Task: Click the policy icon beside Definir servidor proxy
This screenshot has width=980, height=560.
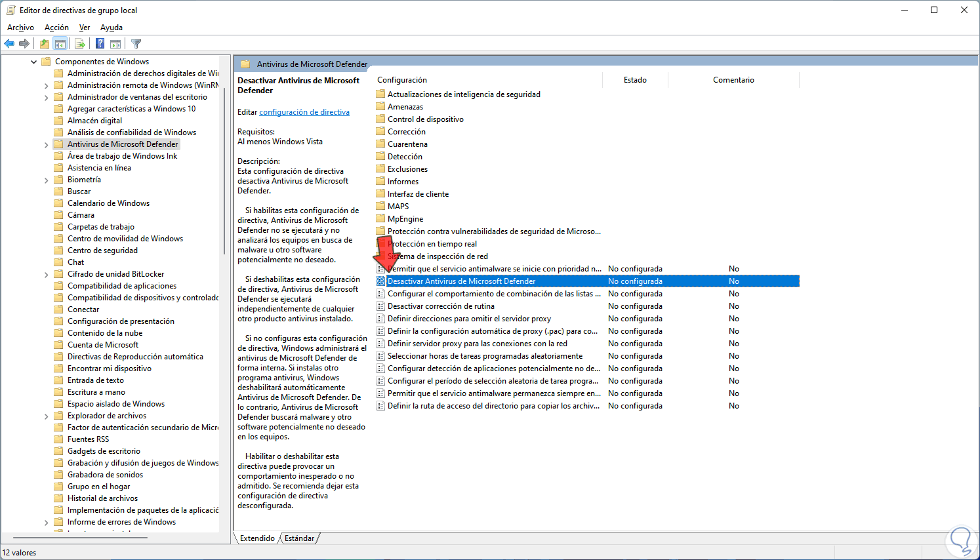Action: (380, 344)
